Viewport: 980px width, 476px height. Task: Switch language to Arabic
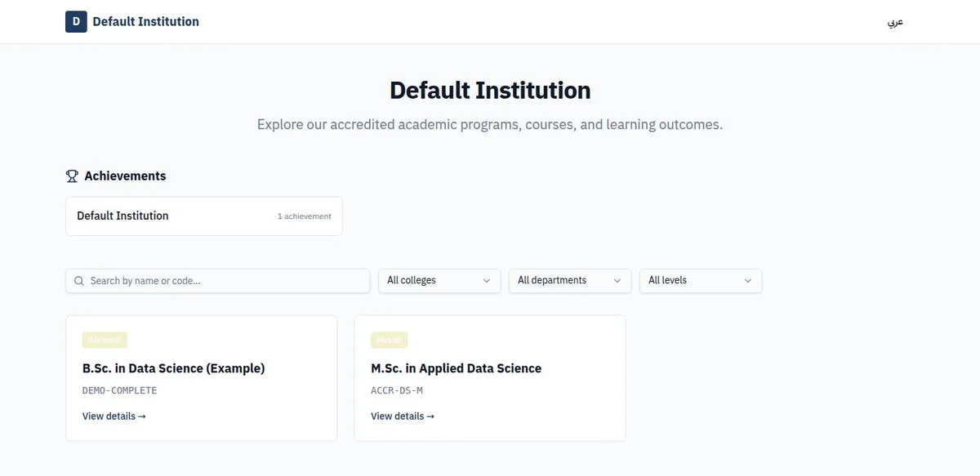point(895,22)
